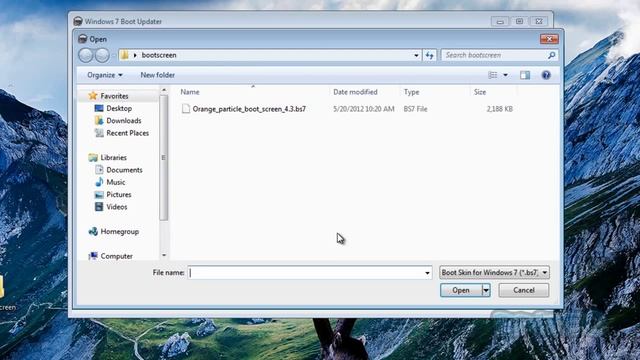Click the navigation pane scrollbar thumb

(164, 158)
